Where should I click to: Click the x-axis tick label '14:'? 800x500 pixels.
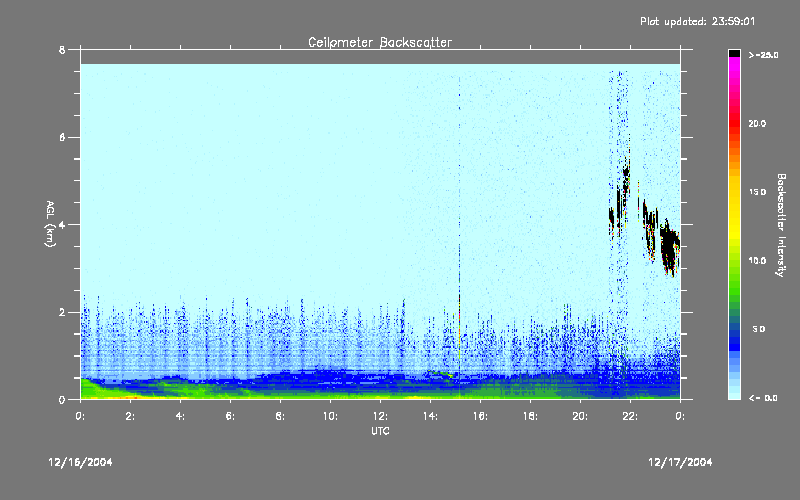tap(430, 416)
